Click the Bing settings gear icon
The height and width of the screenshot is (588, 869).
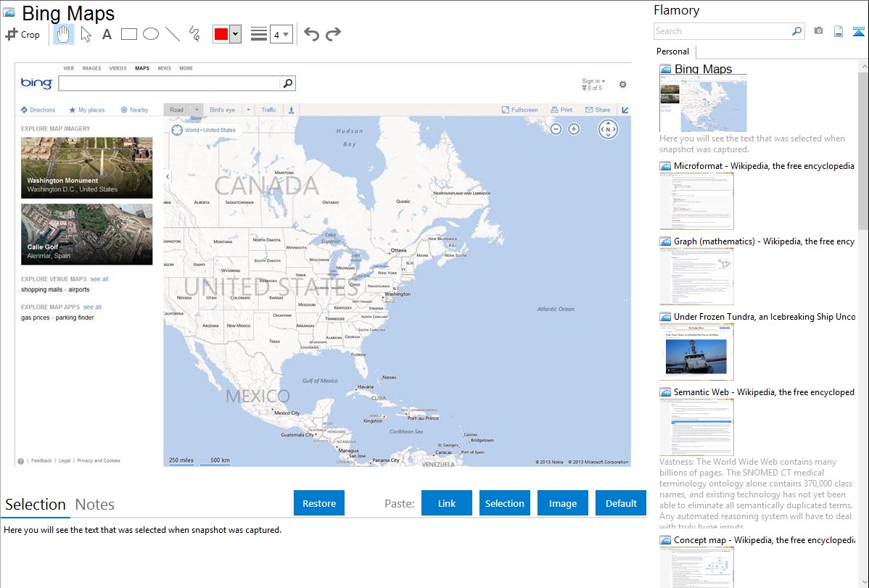(x=623, y=84)
